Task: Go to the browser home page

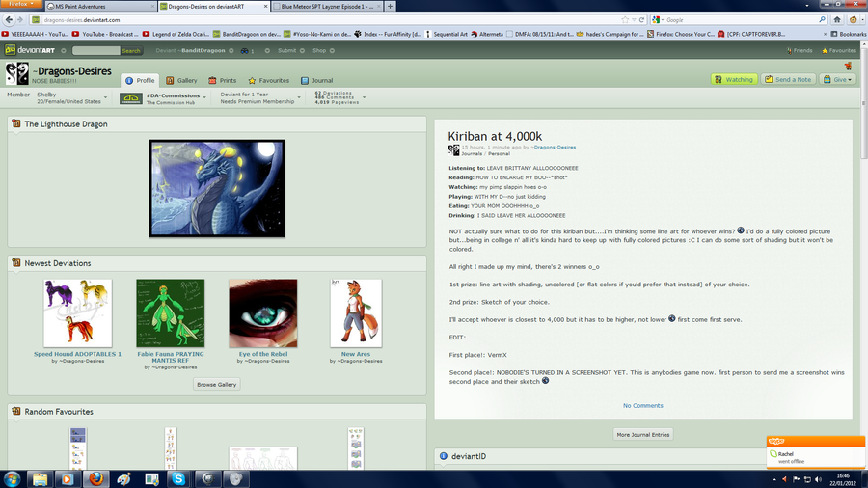Action: [x=837, y=20]
